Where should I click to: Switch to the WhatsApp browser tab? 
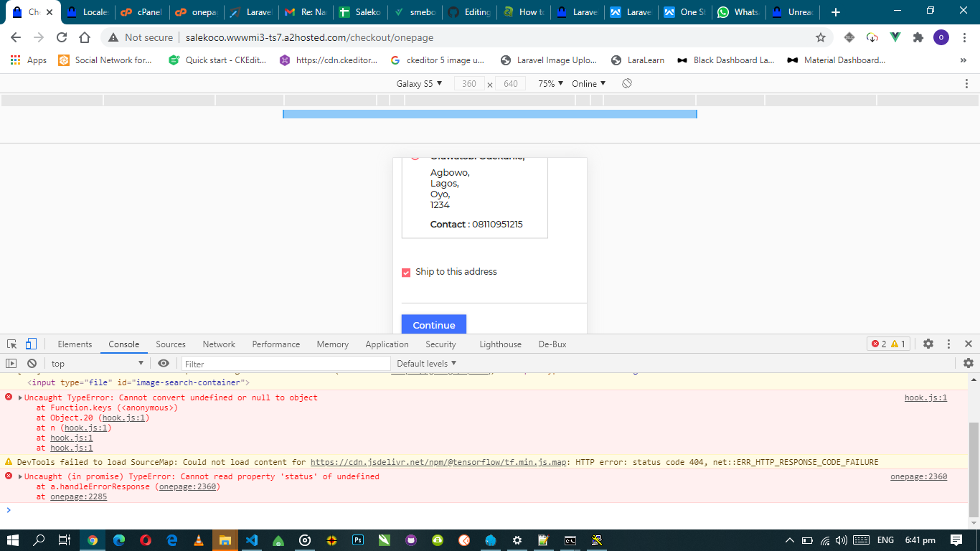tap(738, 12)
